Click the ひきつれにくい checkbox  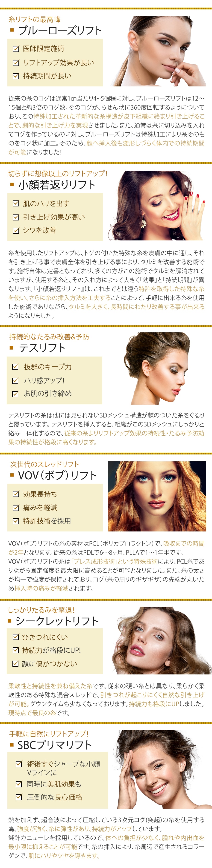15,637
